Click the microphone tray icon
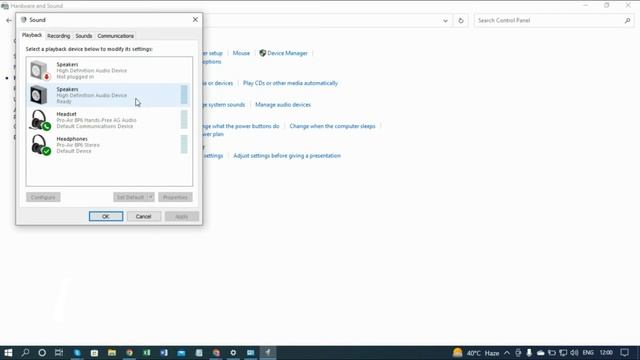 529,353
